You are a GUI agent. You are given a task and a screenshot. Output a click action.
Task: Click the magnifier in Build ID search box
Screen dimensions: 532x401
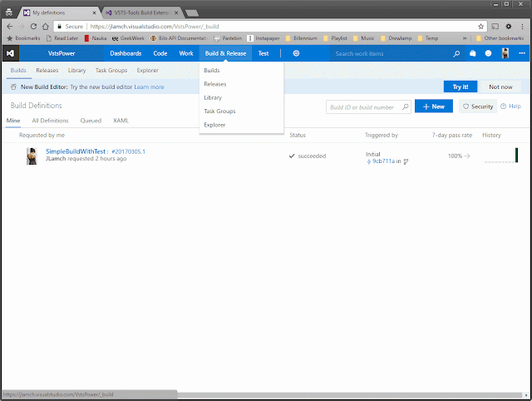pyautogui.click(x=405, y=107)
